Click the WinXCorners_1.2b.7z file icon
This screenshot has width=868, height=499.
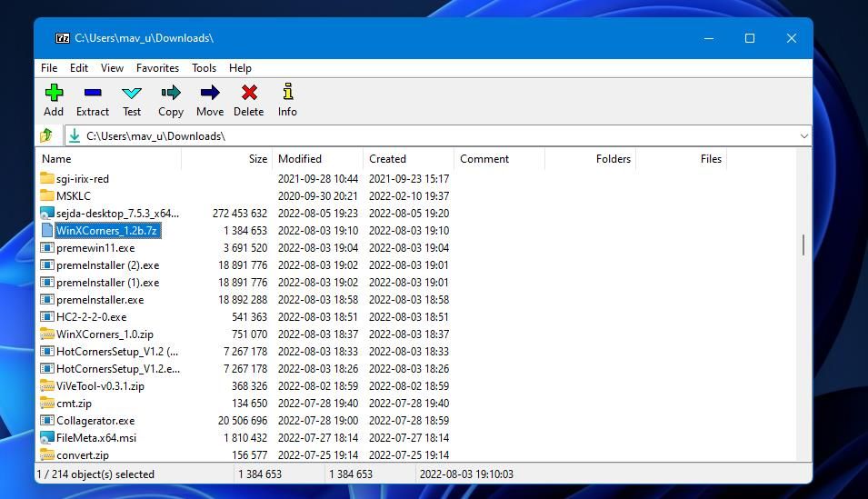(47, 230)
